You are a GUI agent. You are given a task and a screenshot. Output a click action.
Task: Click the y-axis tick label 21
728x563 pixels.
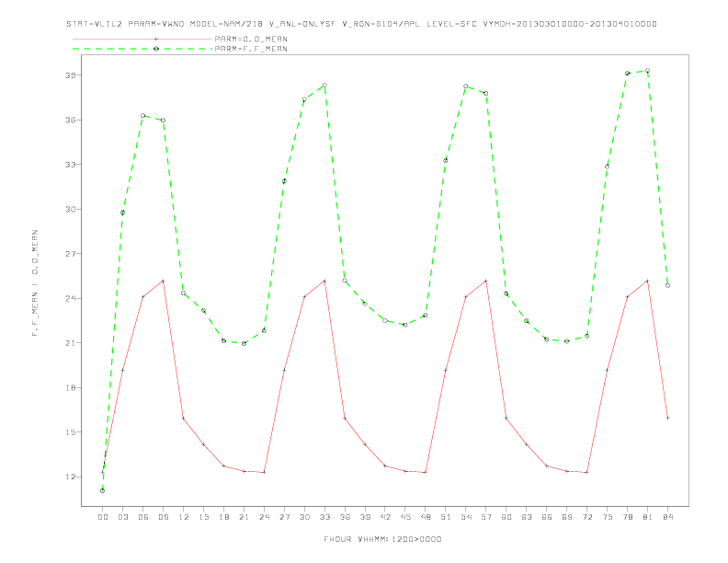(x=70, y=343)
